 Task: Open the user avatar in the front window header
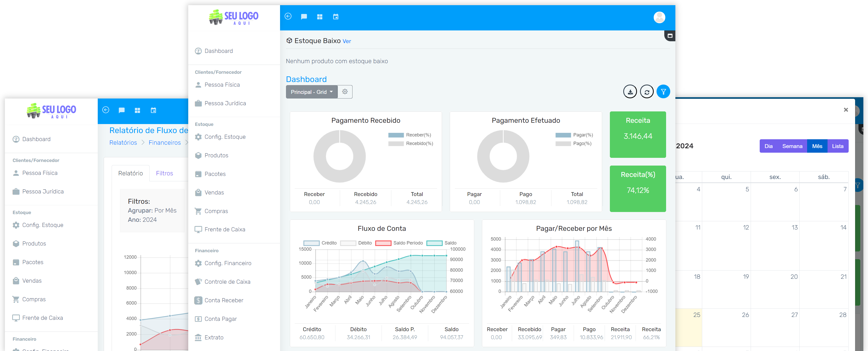point(659,17)
